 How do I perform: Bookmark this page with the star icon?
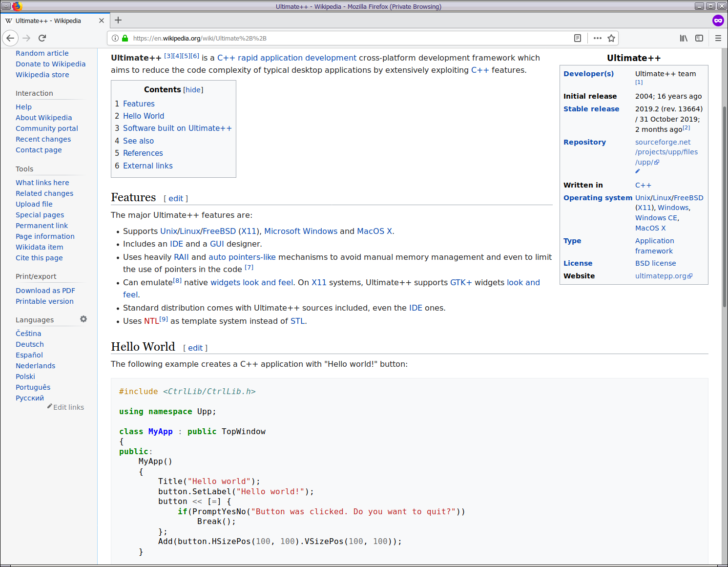click(x=611, y=38)
